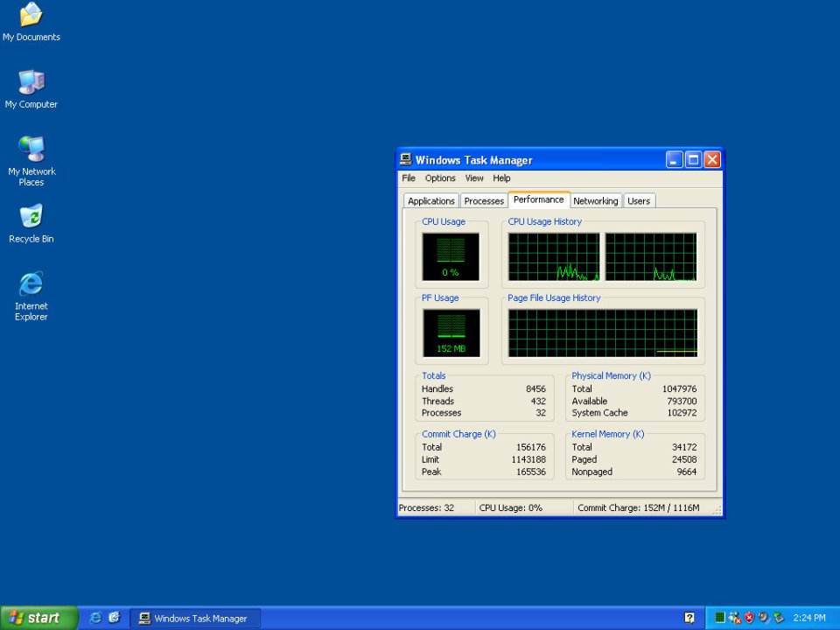This screenshot has width=840, height=630.
Task: Open the View menu in Task Manager
Action: coord(474,178)
